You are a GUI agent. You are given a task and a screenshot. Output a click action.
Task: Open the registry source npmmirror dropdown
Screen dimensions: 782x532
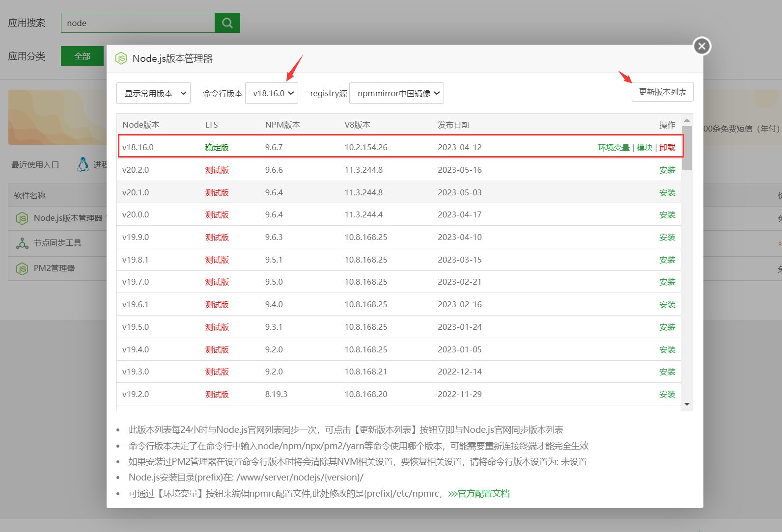tap(396, 93)
